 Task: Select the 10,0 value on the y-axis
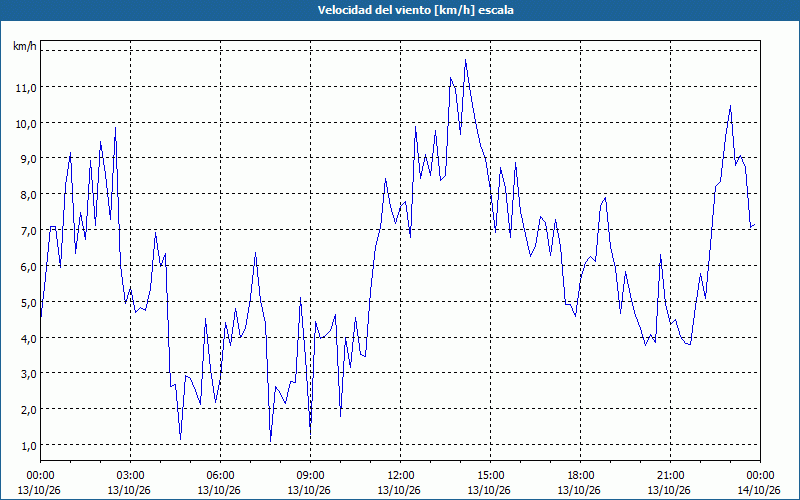pos(26,123)
